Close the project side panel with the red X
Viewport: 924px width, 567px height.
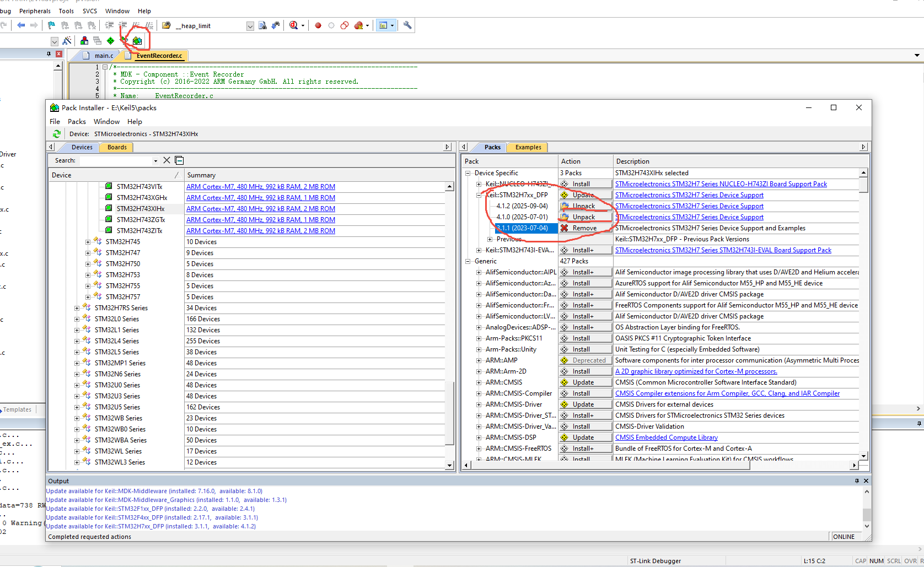(58, 53)
